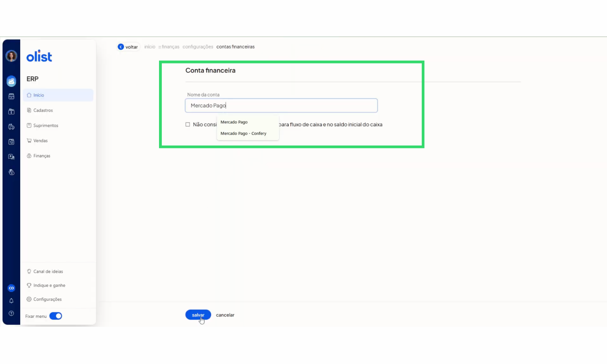
Task: Open Configurações in sidebar
Action: point(44,299)
